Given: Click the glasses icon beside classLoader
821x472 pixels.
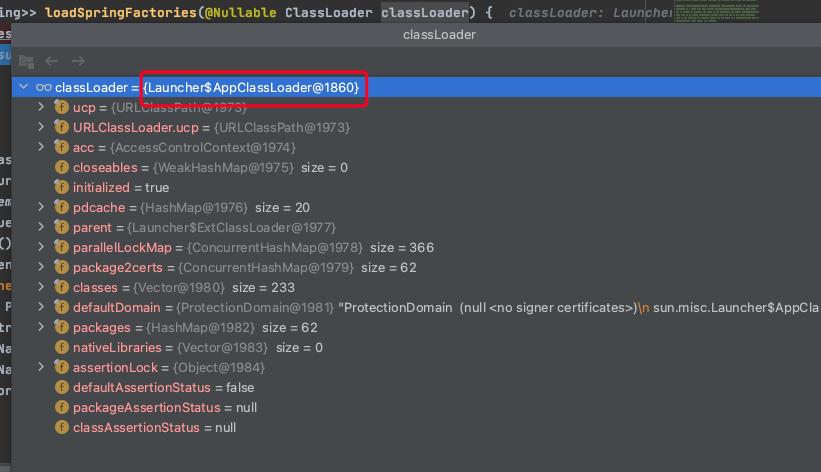Looking at the screenshot, I should 44,88.
